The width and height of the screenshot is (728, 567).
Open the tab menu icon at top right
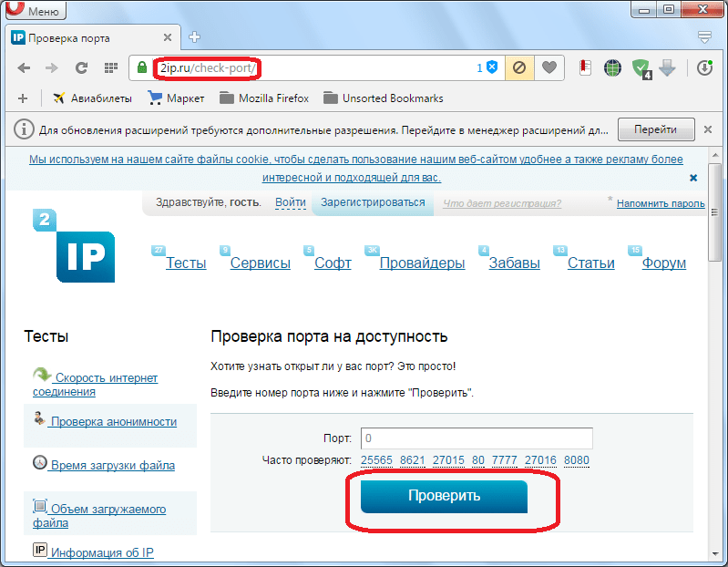pyautogui.click(x=704, y=37)
